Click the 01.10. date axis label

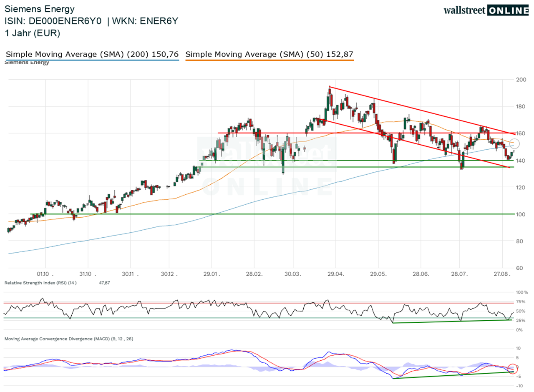(45, 274)
